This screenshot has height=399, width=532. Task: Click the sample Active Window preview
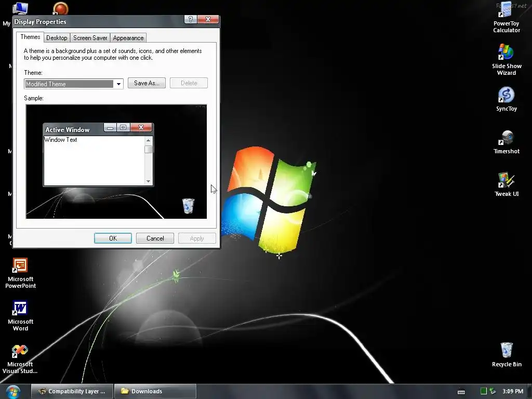point(98,155)
